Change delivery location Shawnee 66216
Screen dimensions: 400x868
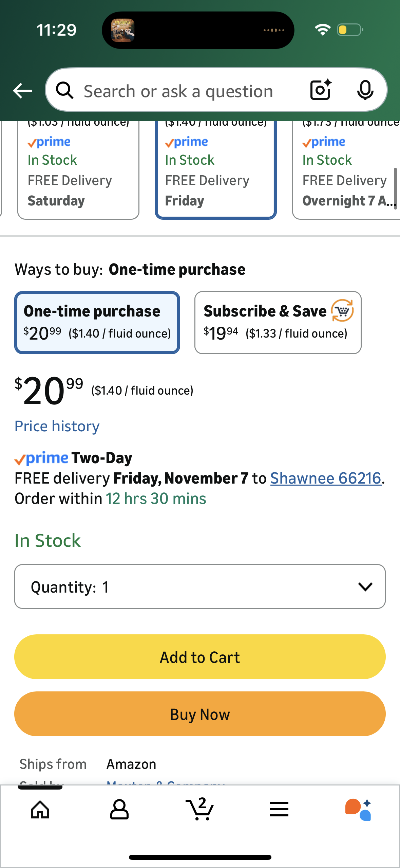[x=325, y=478]
